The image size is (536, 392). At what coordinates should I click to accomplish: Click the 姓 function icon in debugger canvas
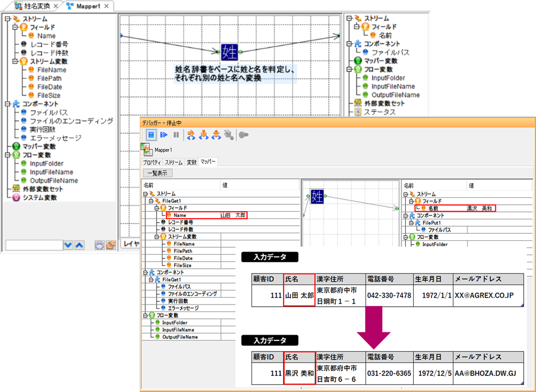click(317, 196)
